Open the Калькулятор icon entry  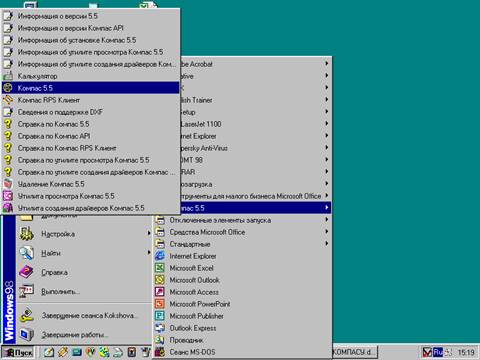8,76
